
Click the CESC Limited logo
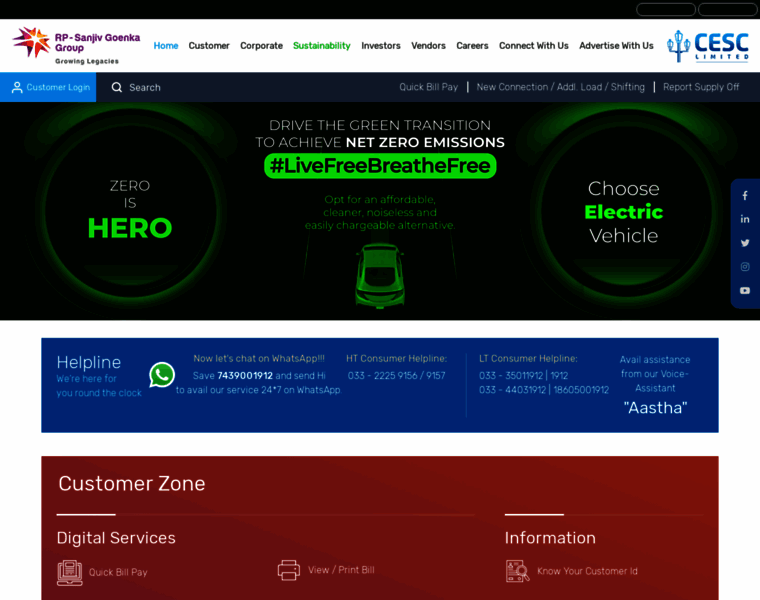(708, 46)
